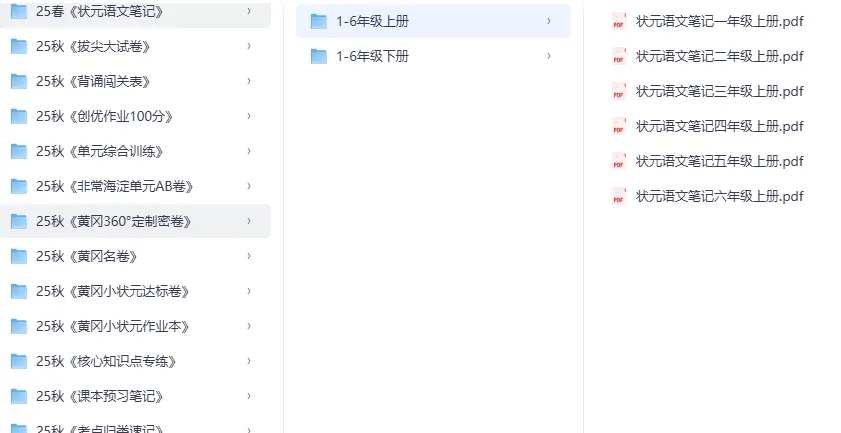Click folder icon of 25秋《背诵闯关表》
Image resolution: width=841 pixels, height=433 pixels.
(x=19, y=82)
